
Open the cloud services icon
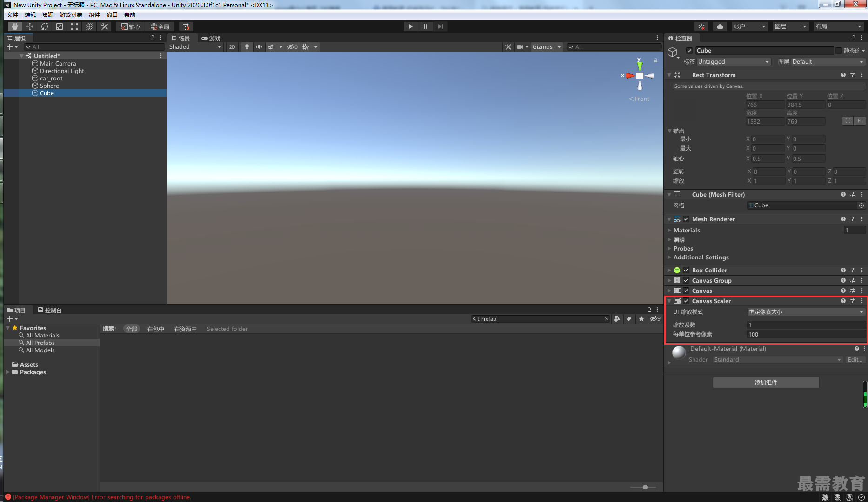[x=720, y=26]
